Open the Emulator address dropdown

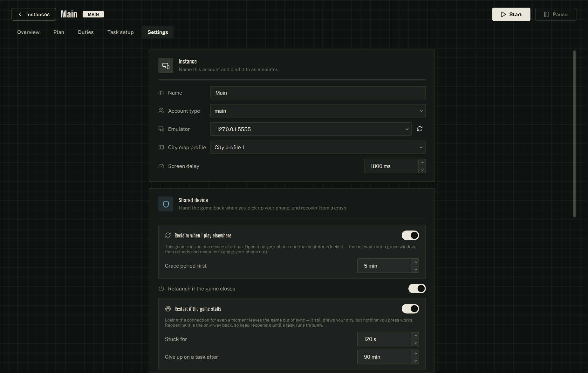click(x=311, y=129)
